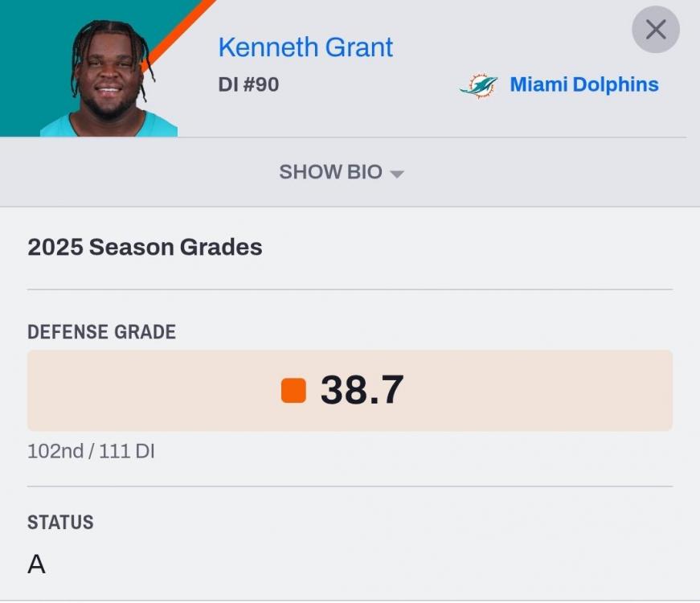Click the divider below the Season Grades heading
The width and height of the screenshot is (700, 603).
pos(350,289)
